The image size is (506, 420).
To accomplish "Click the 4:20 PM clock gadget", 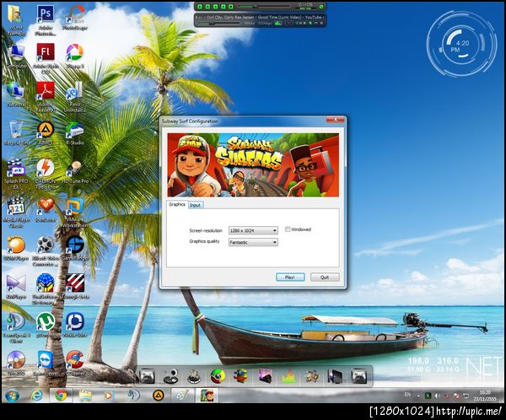I will [x=462, y=44].
